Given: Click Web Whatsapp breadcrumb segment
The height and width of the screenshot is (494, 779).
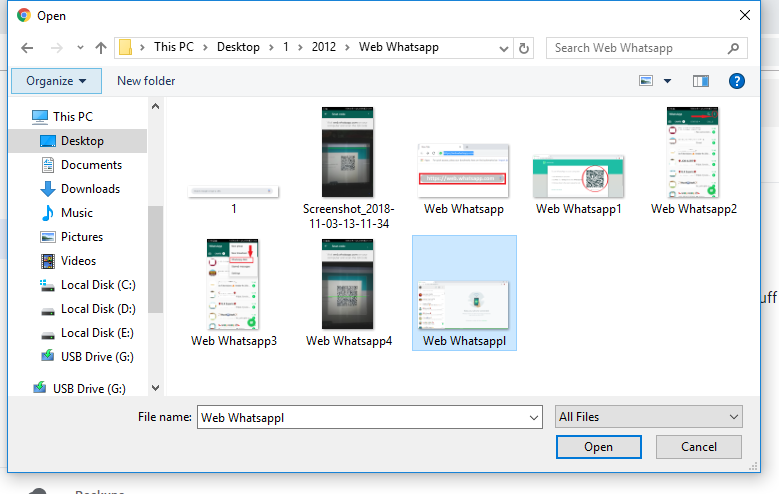Looking at the screenshot, I should 398,47.
